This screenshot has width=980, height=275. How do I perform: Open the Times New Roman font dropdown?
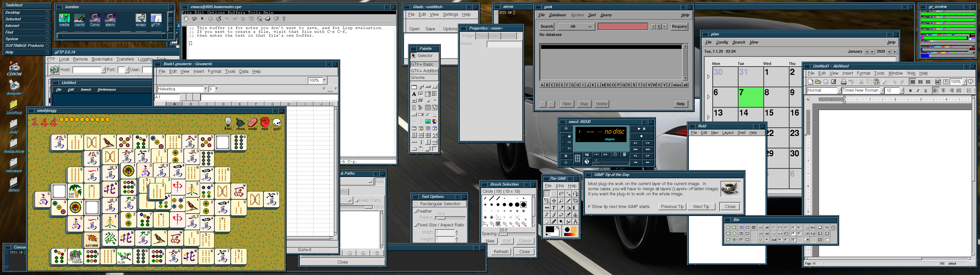[x=882, y=90]
